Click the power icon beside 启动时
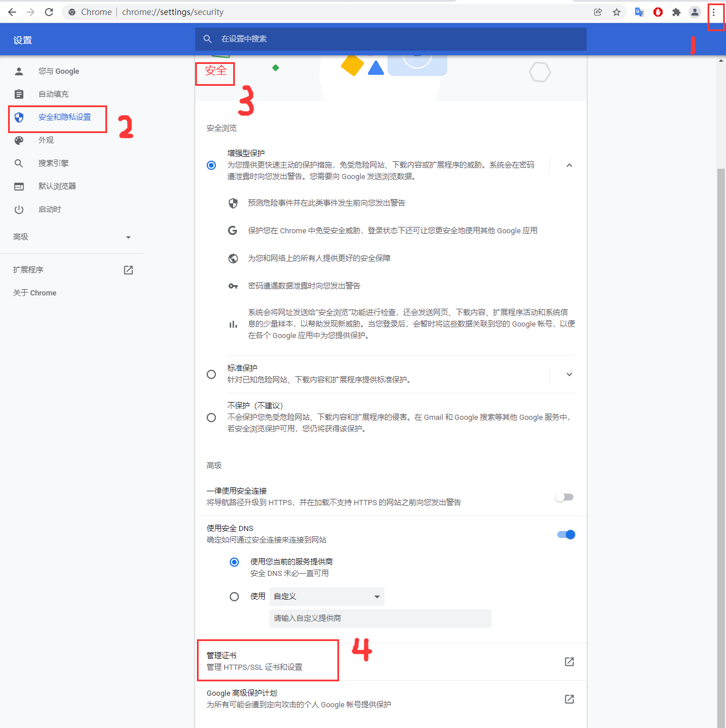This screenshot has height=728, width=726. (x=19, y=210)
